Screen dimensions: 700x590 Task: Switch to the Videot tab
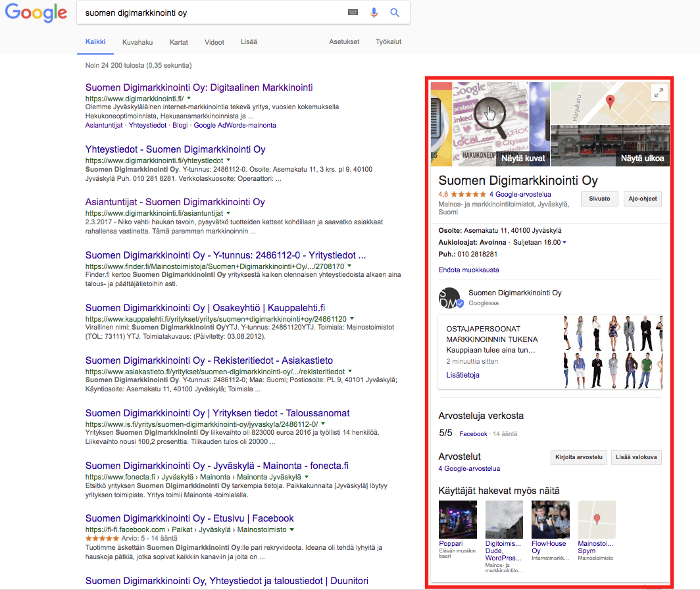click(214, 42)
